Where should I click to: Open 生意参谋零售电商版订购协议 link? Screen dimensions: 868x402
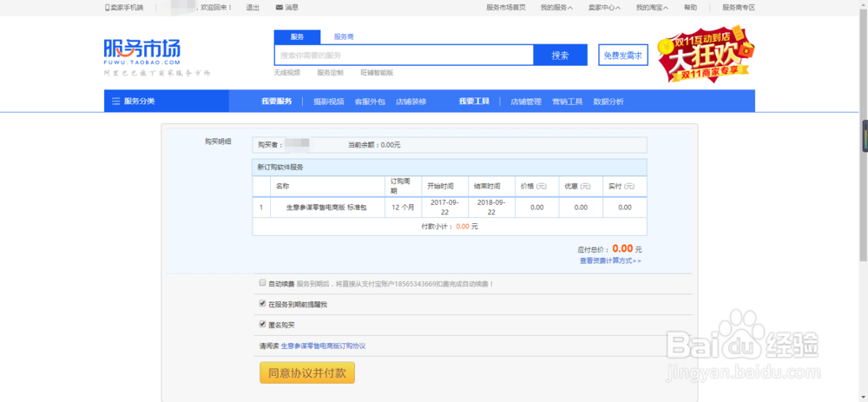[x=323, y=346]
